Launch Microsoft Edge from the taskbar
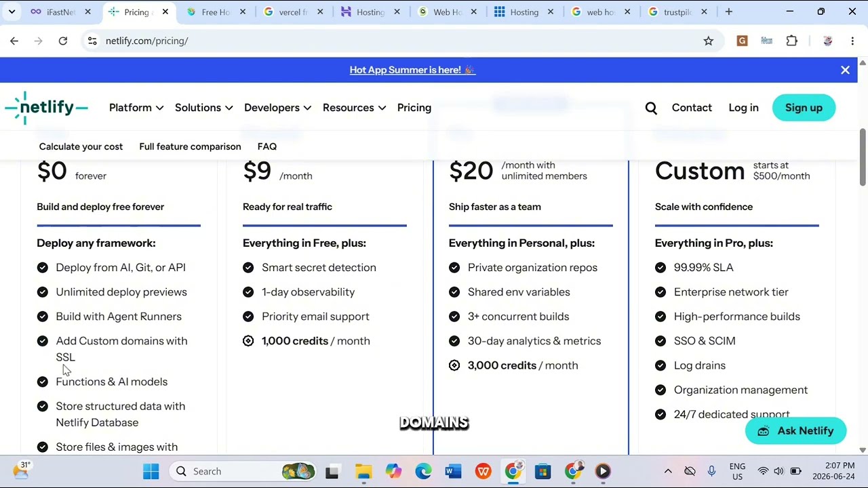Screen dimensions: 868x488 click(x=423, y=471)
